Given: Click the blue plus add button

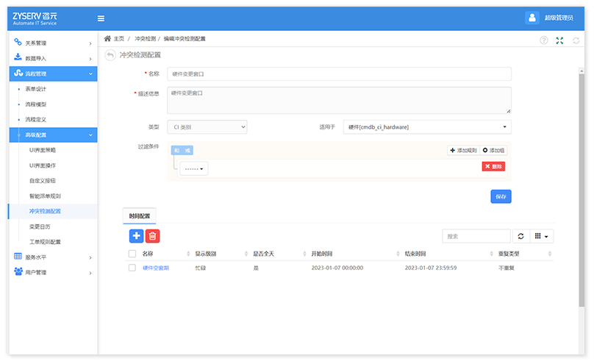Looking at the screenshot, I should (x=136, y=235).
